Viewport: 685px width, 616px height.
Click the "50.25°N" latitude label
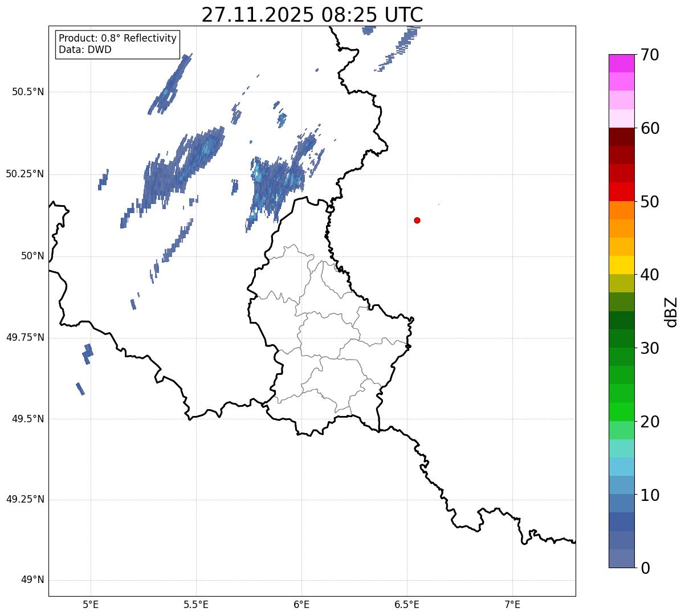tap(25, 174)
